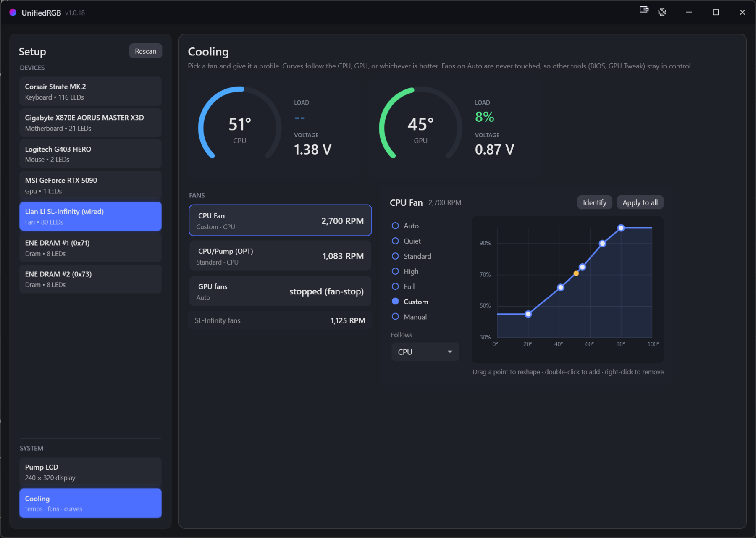
Task: Select Corsair Strafe MK.2 keyboard device
Action: (x=90, y=92)
